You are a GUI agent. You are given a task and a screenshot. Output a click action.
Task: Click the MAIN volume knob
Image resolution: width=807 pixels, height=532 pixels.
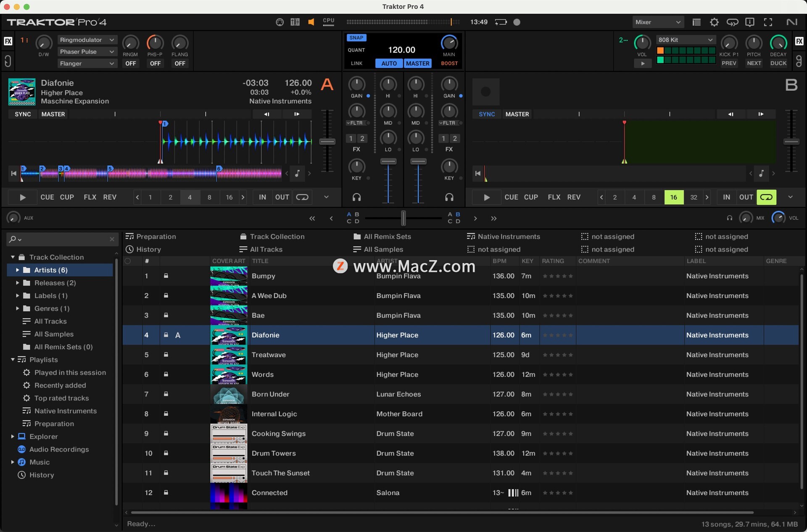click(449, 43)
